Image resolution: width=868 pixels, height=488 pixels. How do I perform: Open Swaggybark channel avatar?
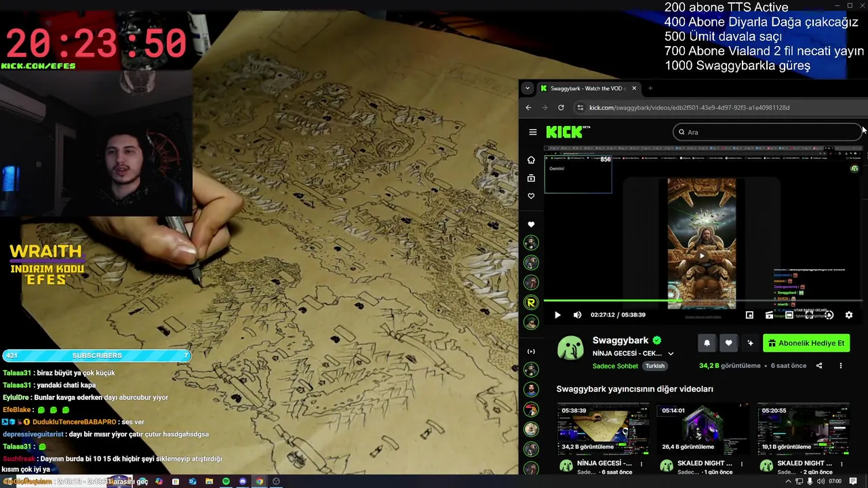[570, 348]
